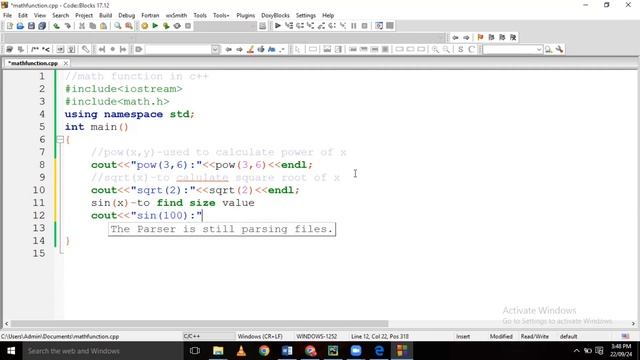The width and height of the screenshot is (640, 360).
Task: Click the New file icon
Action: point(9,26)
